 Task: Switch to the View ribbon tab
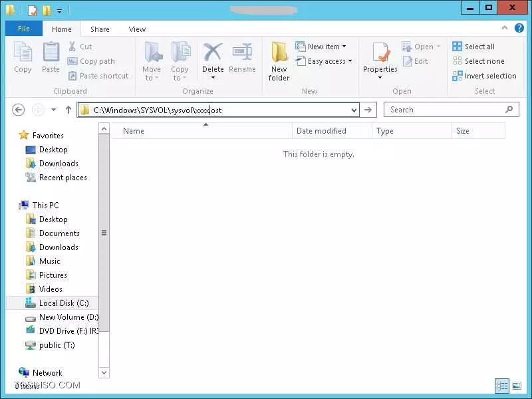pyautogui.click(x=137, y=29)
